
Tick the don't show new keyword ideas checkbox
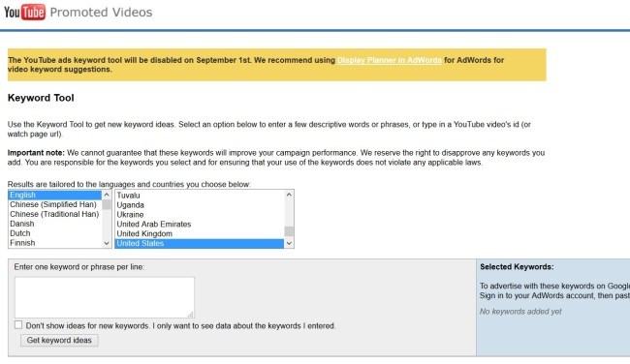click(x=18, y=324)
